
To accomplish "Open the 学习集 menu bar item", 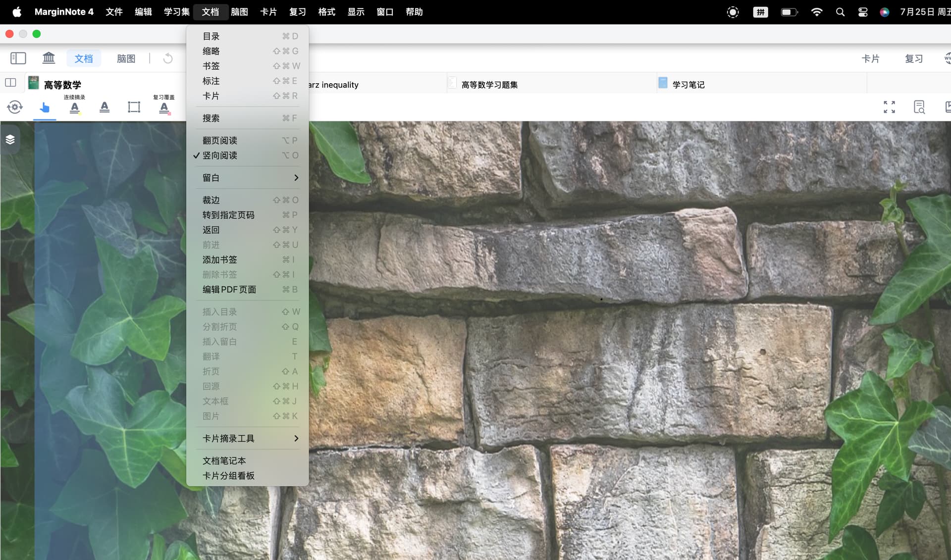I will coord(177,12).
